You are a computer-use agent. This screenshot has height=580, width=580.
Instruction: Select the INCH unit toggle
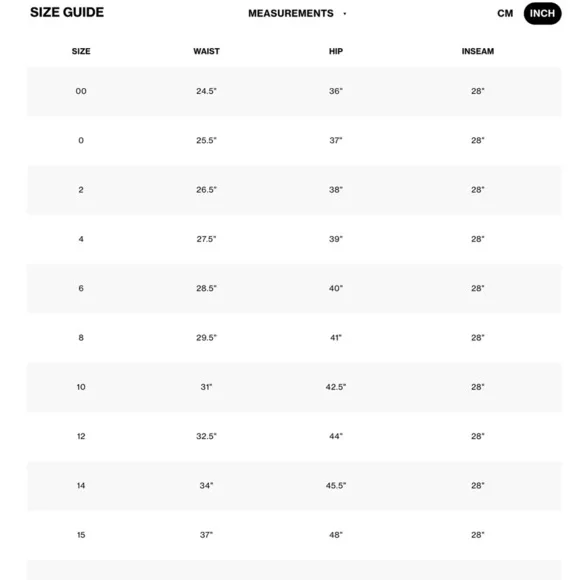click(x=542, y=13)
